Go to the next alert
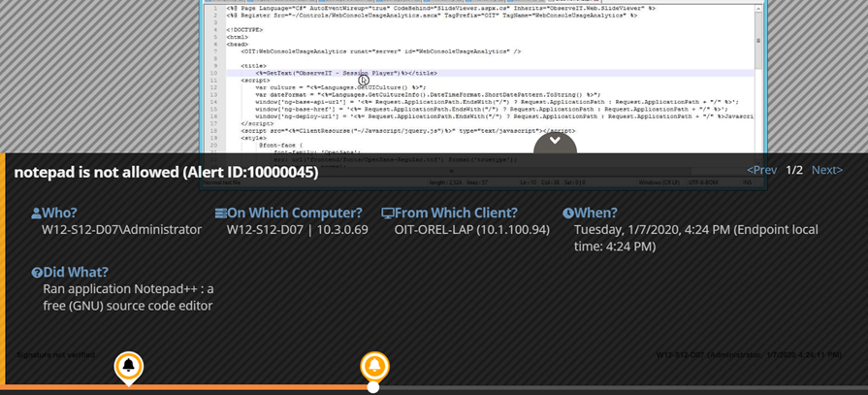 click(x=826, y=170)
